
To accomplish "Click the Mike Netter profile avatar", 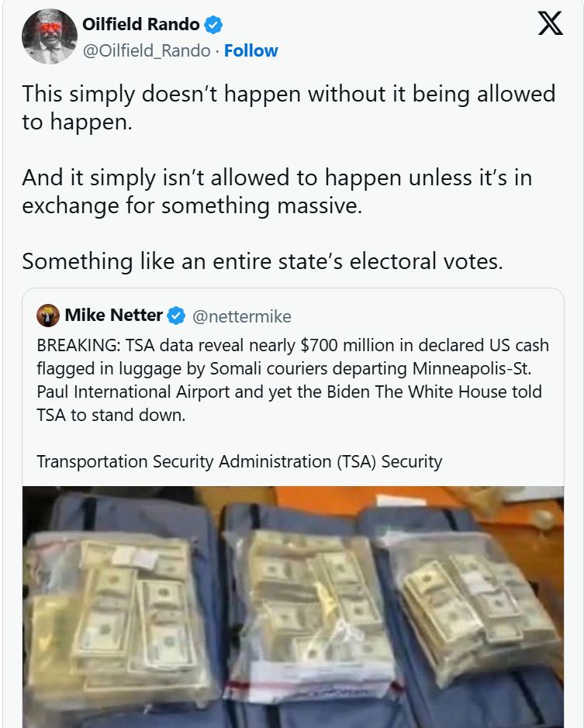I will [x=48, y=316].
